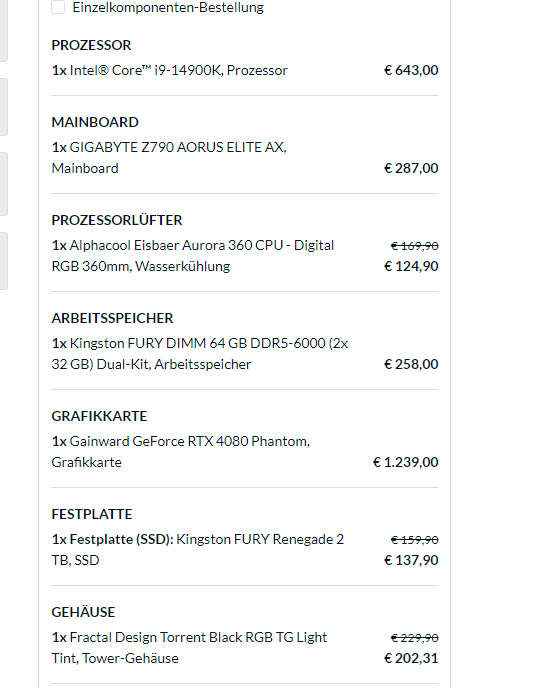The image size is (544, 688).
Task: Click the ARBEITSSPEICHER section heading
Action: pos(112,318)
